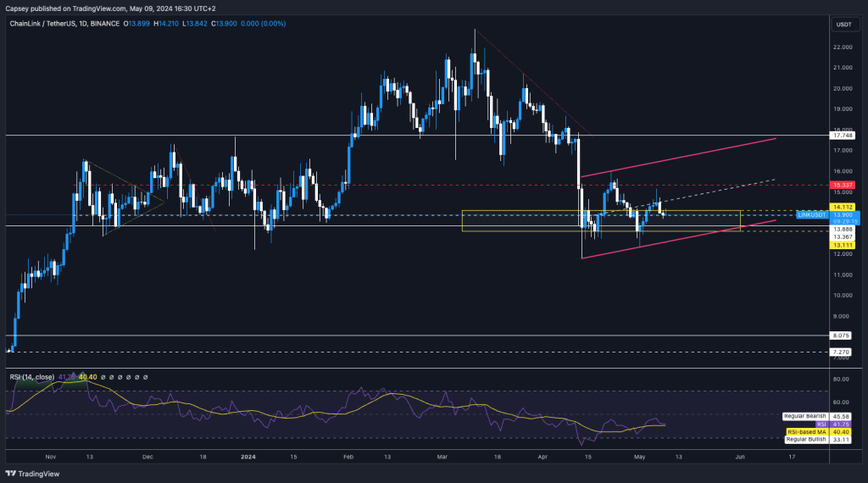Click the 2024 label on time axis

click(x=248, y=457)
